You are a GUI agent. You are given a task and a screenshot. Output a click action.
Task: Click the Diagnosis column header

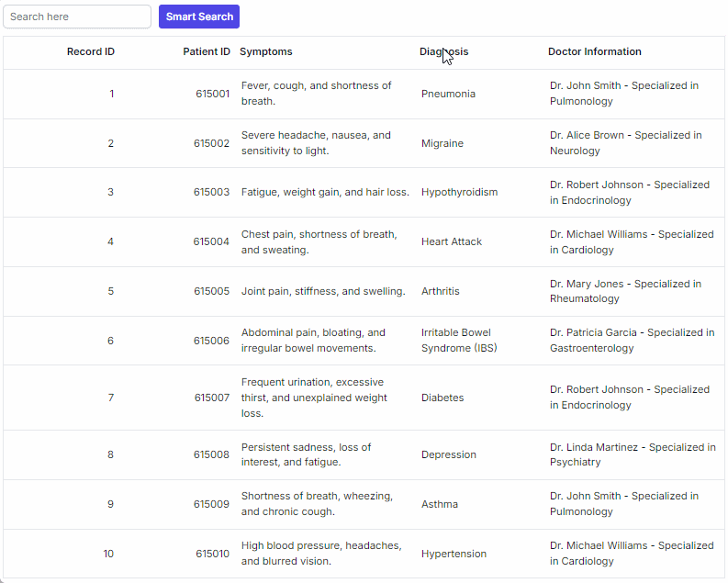pyautogui.click(x=443, y=51)
